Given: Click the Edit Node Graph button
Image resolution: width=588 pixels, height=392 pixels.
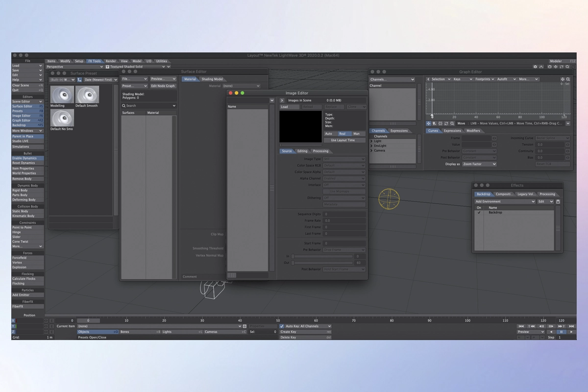Looking at the screenshot, I should (x=163, y=86).
